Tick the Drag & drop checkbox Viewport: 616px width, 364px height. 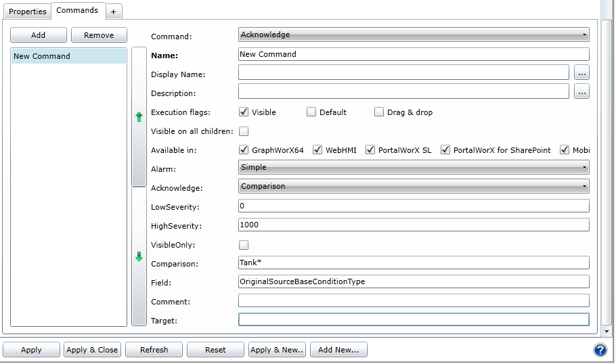(x=379, y=112)
